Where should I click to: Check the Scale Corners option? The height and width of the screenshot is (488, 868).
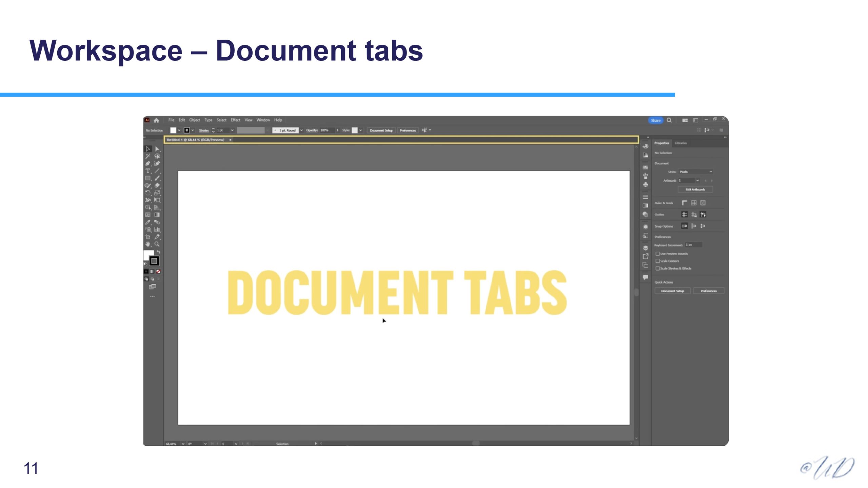click(x=657, y=261)
